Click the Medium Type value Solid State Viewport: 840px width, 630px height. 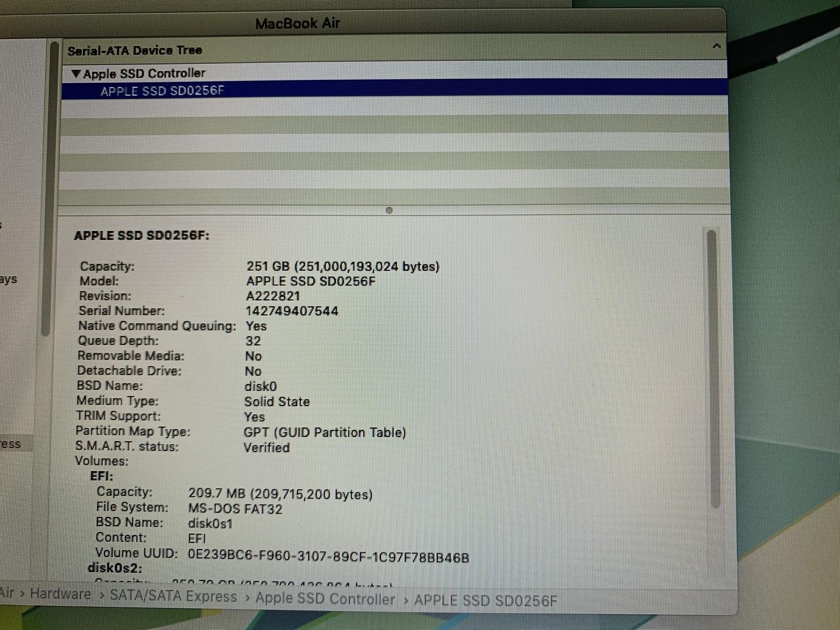[277, 402]
